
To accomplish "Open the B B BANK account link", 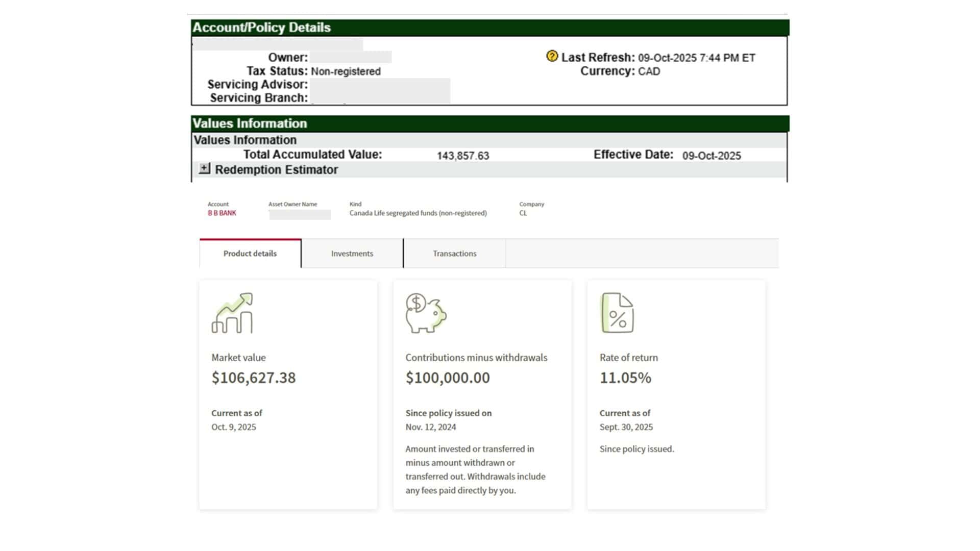I will click(222, 213).
